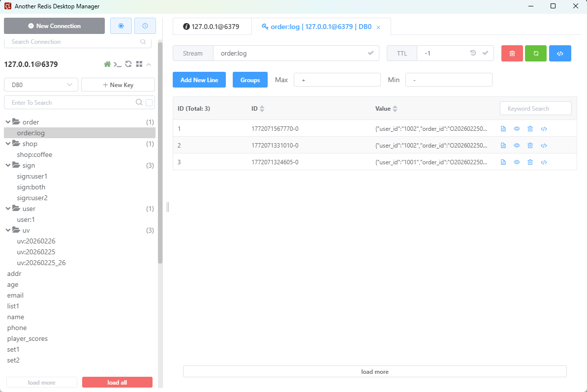Click the red delete key button
The image size is (587, 392).
pos(512,53)
